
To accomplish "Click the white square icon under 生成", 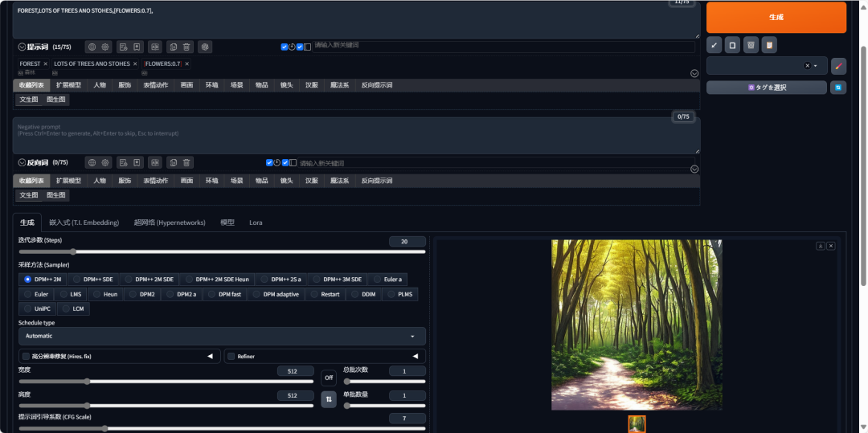I will pos(732,45).
